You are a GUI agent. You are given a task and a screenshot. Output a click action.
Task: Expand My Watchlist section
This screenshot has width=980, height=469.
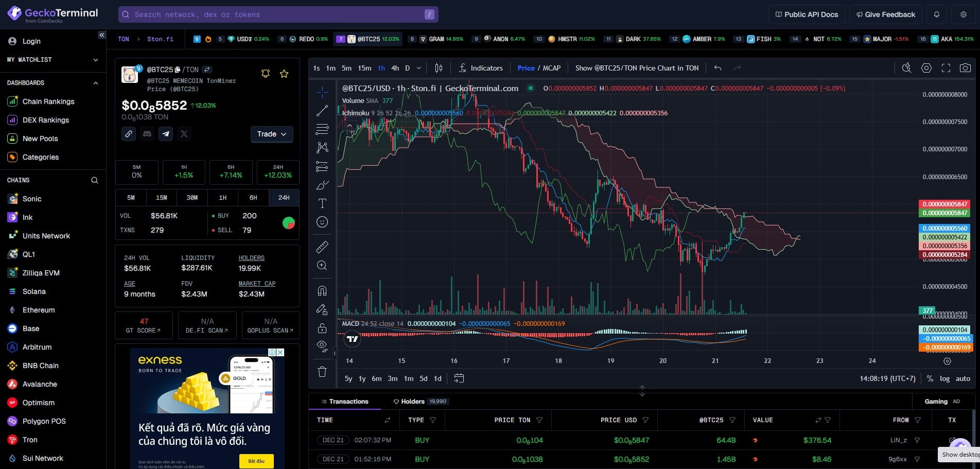(x=95, y=60)
